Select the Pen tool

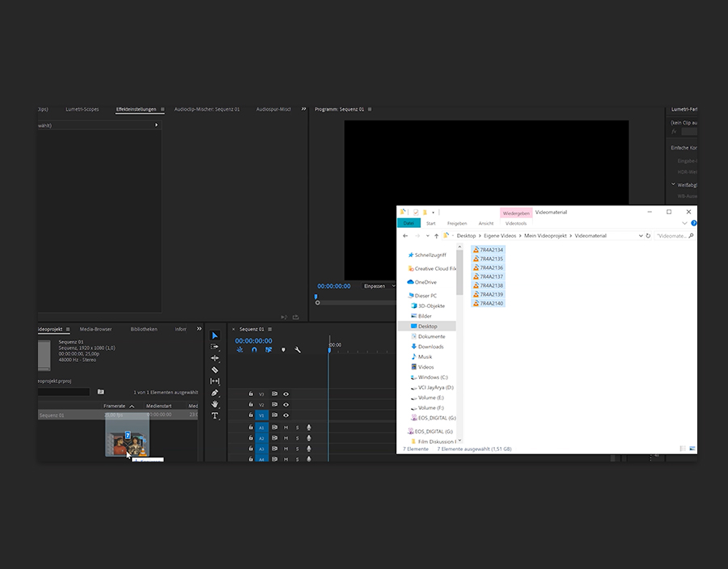pyautogui.click(x=214, y=393)
